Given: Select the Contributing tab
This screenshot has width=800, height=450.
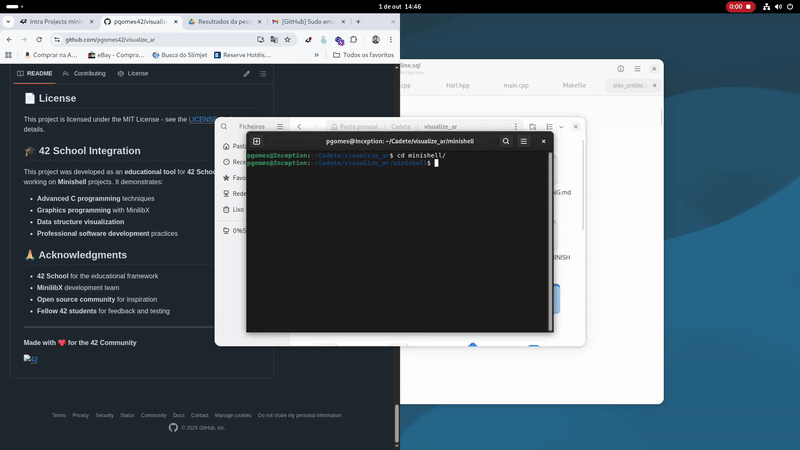Looking at the screenshot, I should click(x=84, y=73).
